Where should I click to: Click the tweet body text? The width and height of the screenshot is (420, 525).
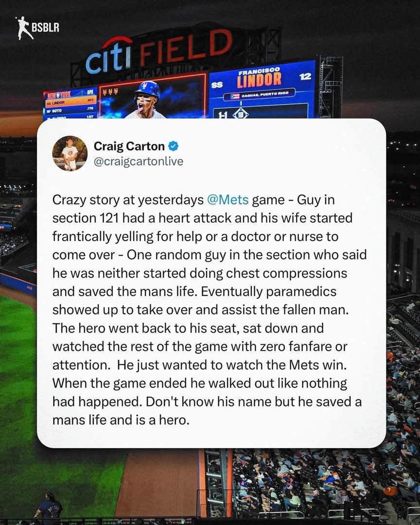click(210, 309)
